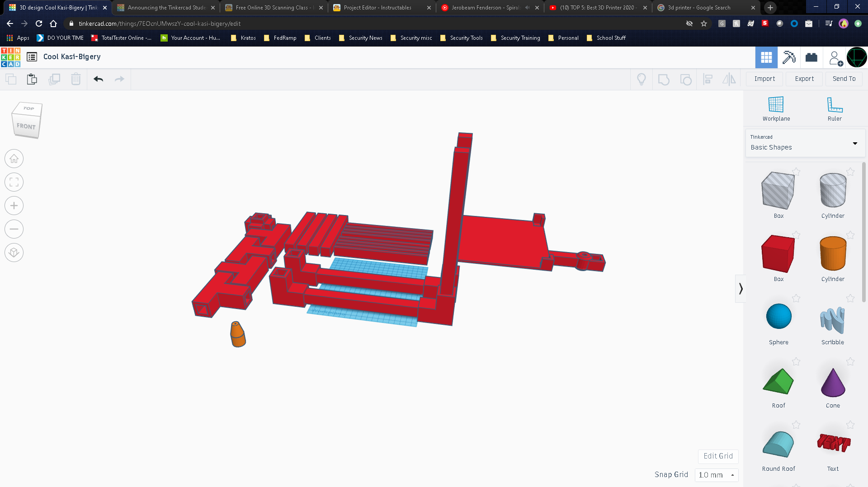Click the Ungroup shapes icon
The image size is (868, 487).
click(x=686, y=80)
